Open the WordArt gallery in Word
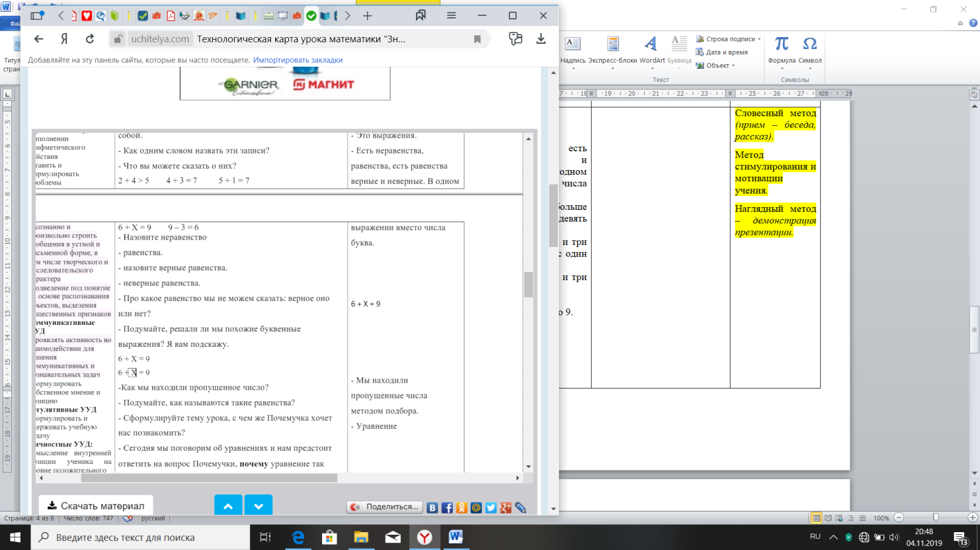 pyautogui.click(x=652, y=52)
